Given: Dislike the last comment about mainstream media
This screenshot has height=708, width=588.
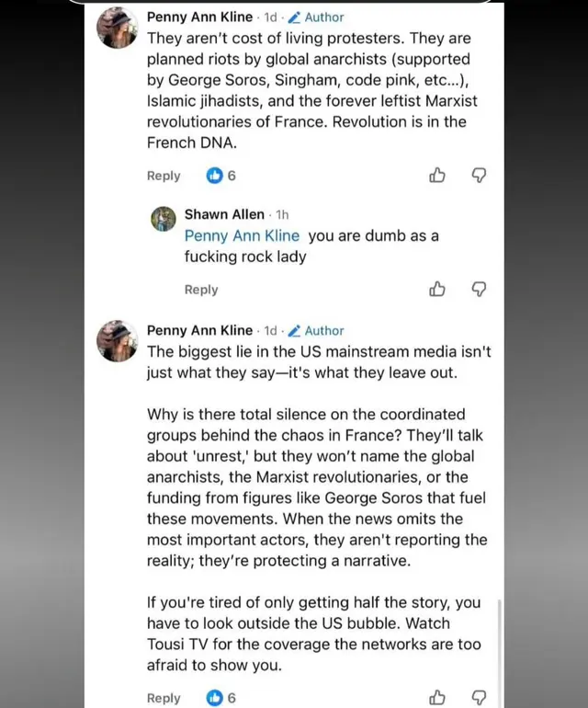Looking at the screenshot, I should point(479,698).
